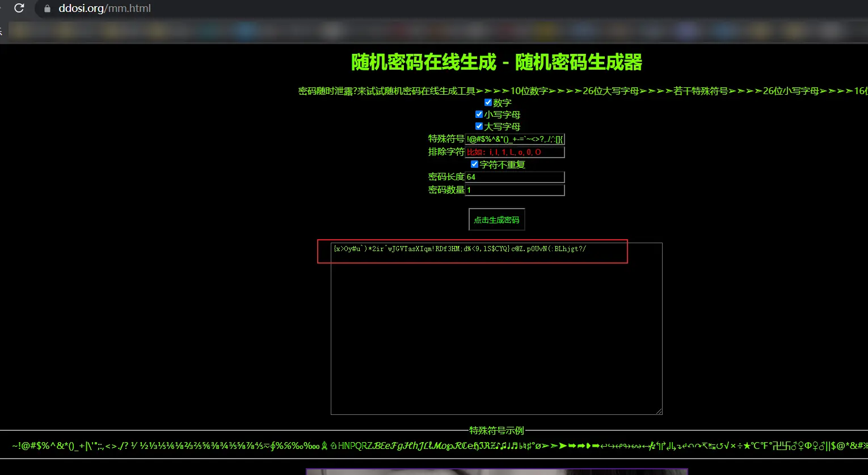Click the 特殊符号 label beside the input
Viewport: 868px width, 475px height.
coord(446,139)
